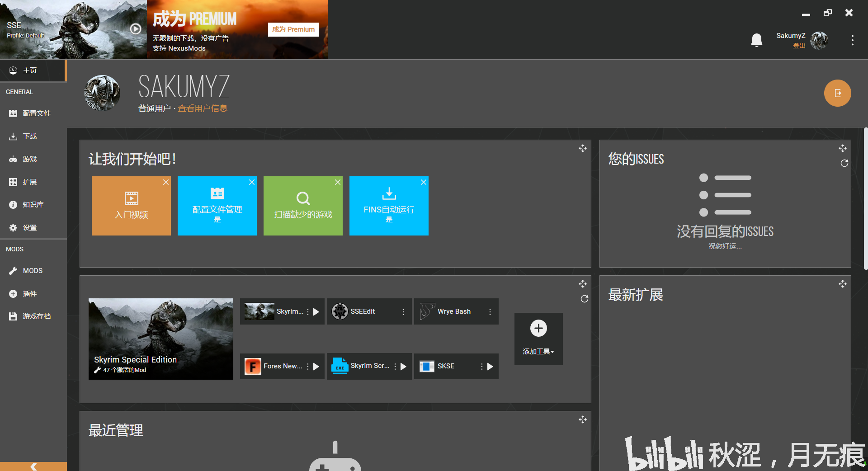Open options menu for Wrye Bash
868x471 pixels.
click(x=490, y=311)
